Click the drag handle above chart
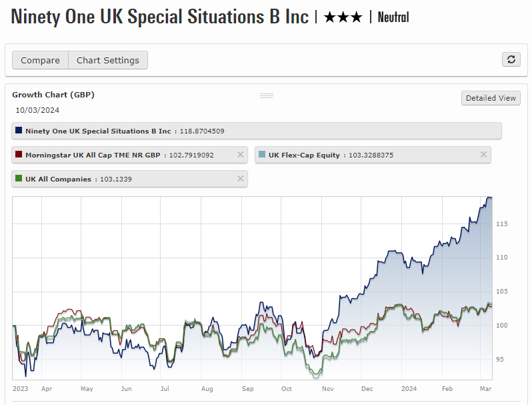 [x=267, y=95]
